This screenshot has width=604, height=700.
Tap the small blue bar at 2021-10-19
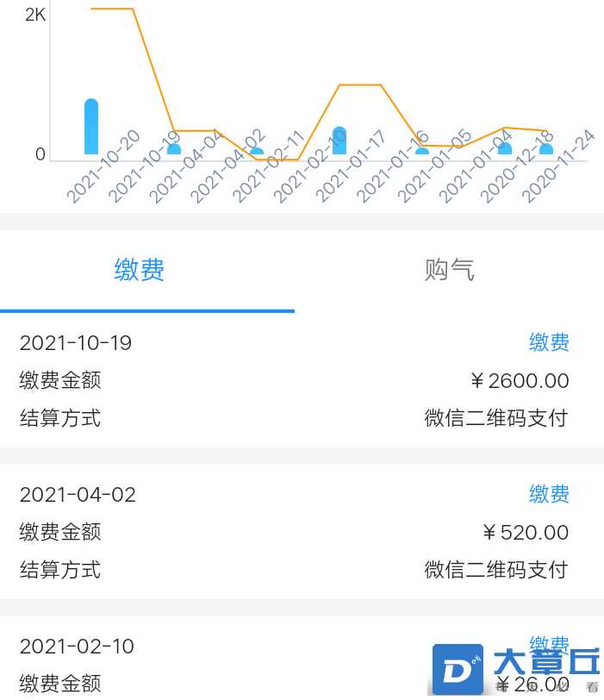(174, 148)
